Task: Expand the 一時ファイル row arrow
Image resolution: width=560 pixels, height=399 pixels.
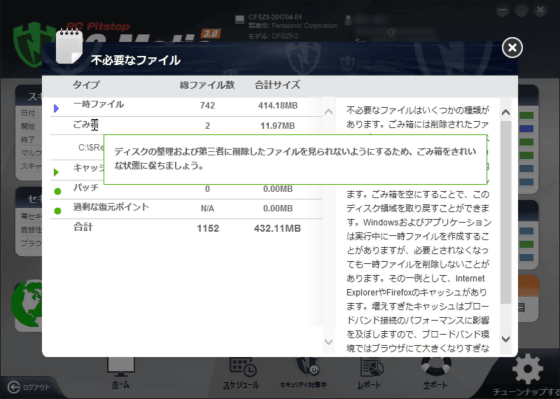Action: (x=56, y=108)
